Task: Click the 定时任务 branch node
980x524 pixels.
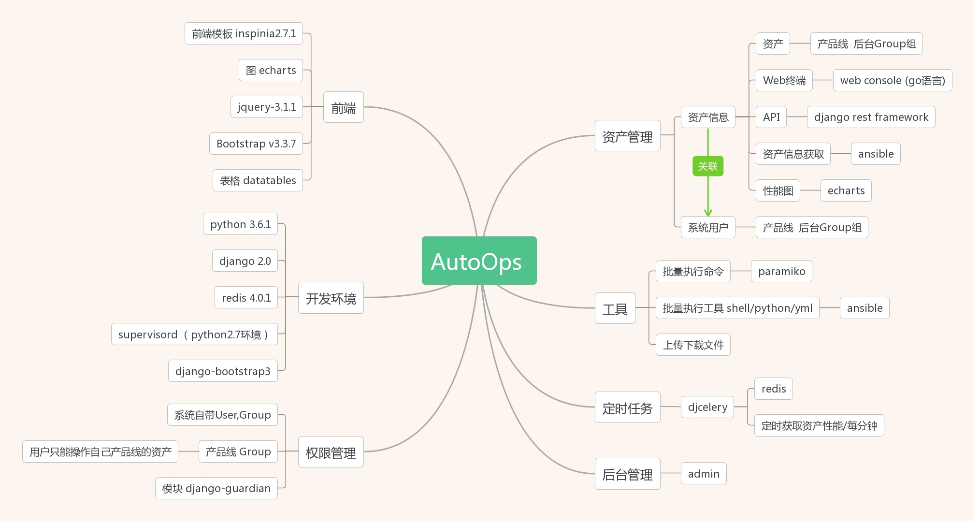Action: click(x=627, y=408)
